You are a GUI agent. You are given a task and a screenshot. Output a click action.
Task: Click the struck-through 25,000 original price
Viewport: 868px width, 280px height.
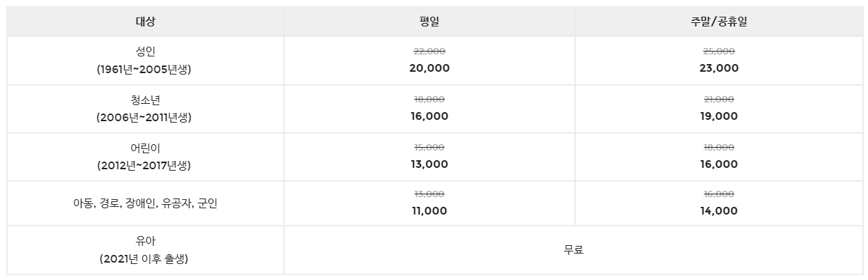719,52
